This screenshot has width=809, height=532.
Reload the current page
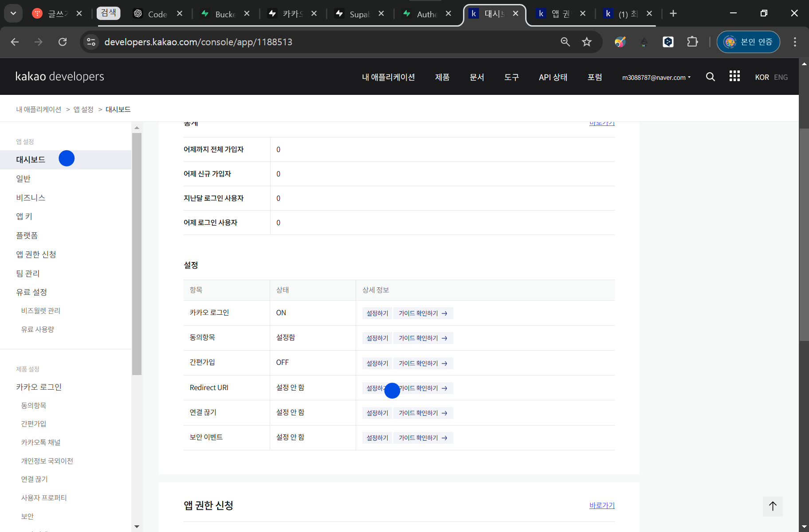(63, 42)
